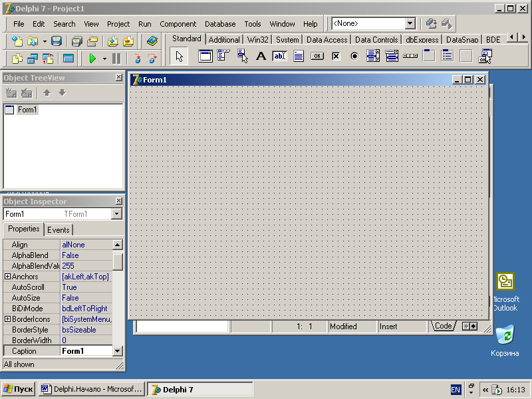Viewport: 532px width, 399px height.
Task: Click Remove file from project icon
Action: pos(128,41)
